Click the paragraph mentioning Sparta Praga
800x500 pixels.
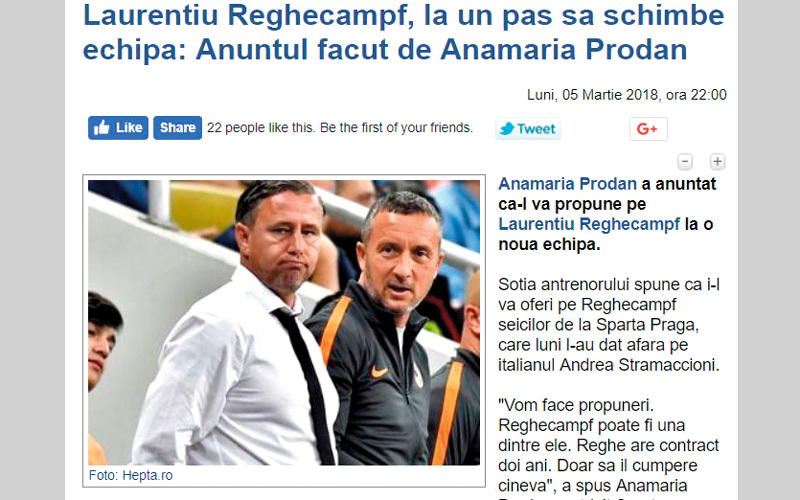click(609, 324)
